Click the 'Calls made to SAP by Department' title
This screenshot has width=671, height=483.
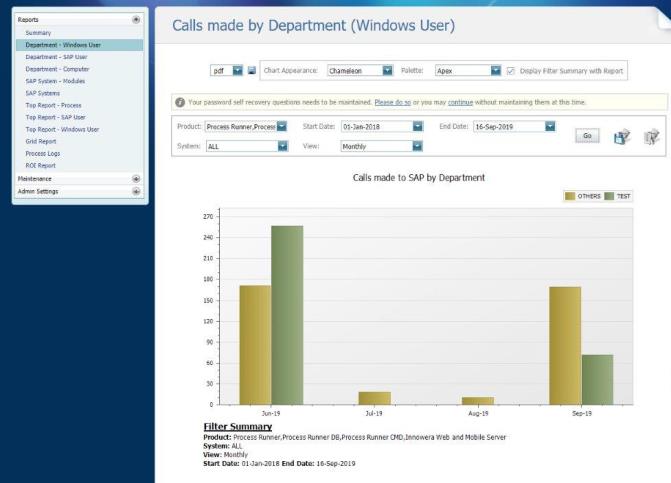(x=419, y=178)
